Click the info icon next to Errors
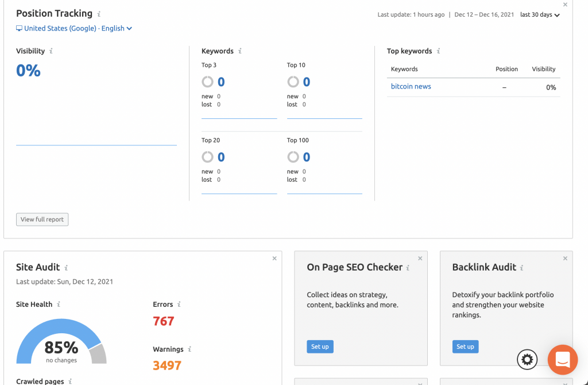The width and height of the screenshot is (588, 385). tap(179, 305)
